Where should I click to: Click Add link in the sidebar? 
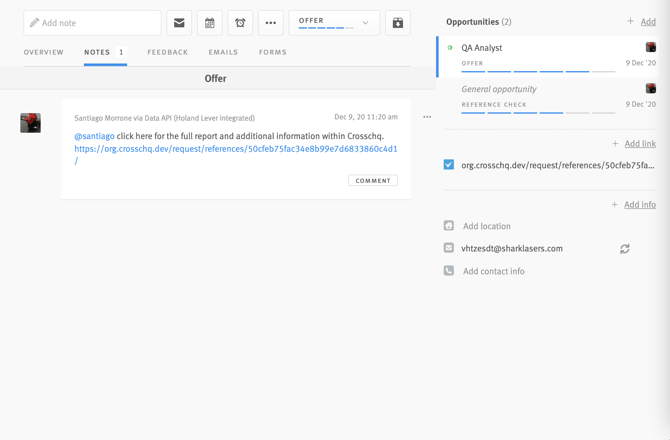[639, 144]
